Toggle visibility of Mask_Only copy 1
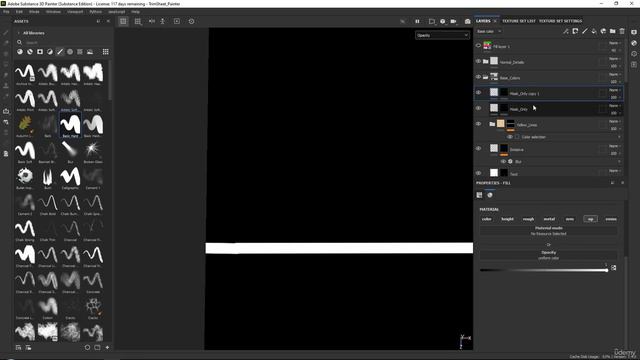This screenshot has width=640, height=360. [x=478, y=93]
